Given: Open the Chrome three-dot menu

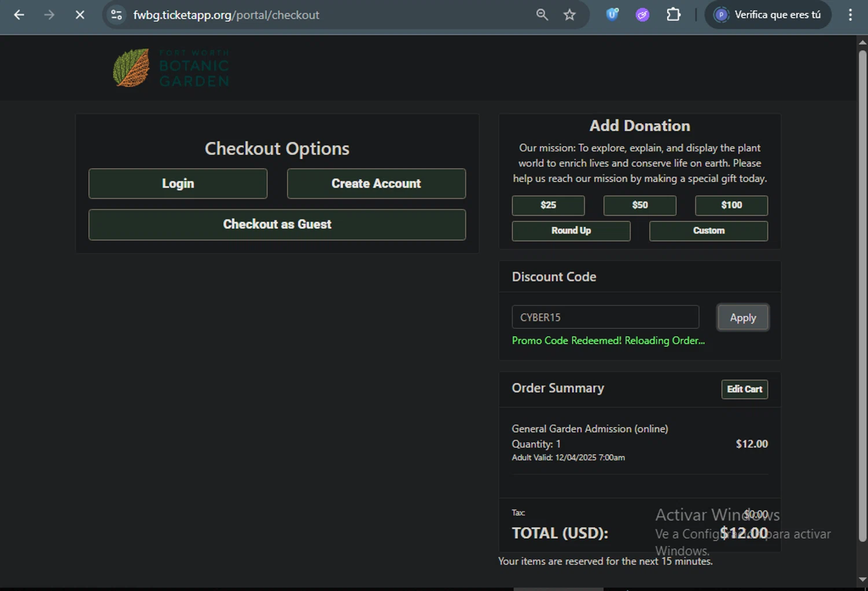Looking at the screenshot, I should [x=850, y=15].
